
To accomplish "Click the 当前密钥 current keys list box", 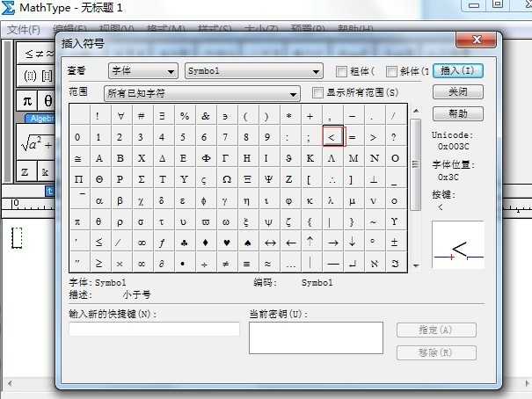I will click(x=316, y=337).
